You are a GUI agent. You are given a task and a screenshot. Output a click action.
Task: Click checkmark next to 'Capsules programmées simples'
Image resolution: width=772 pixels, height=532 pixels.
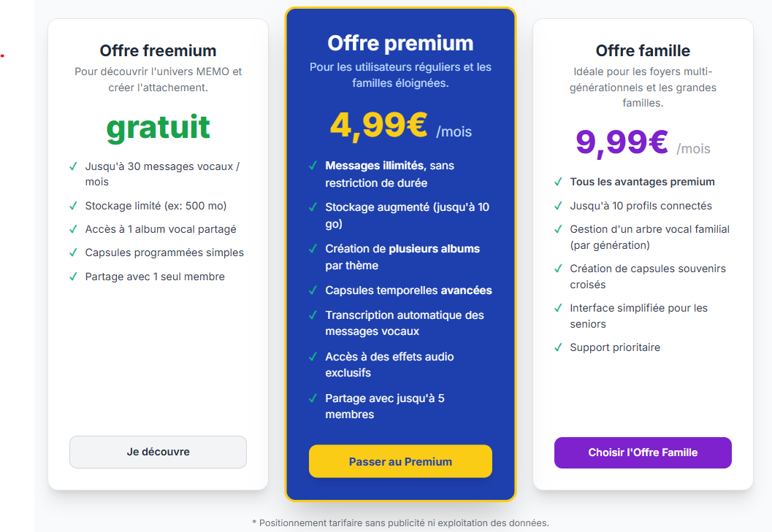tap(73, 252)
